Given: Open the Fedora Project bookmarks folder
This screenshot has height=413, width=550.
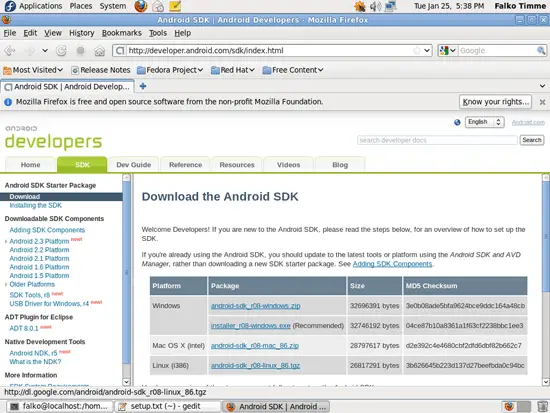Looking at the screenshot, I should point(170,70).
